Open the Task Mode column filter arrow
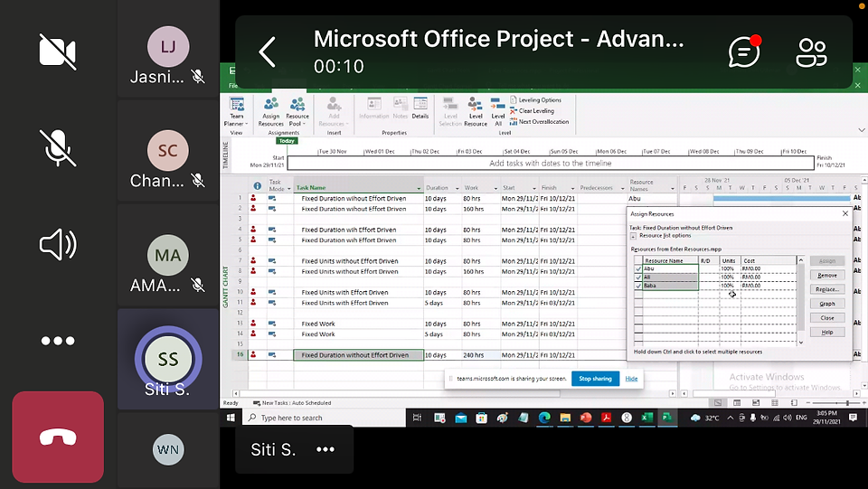This screenshot has height=489, width=868. 288,189
